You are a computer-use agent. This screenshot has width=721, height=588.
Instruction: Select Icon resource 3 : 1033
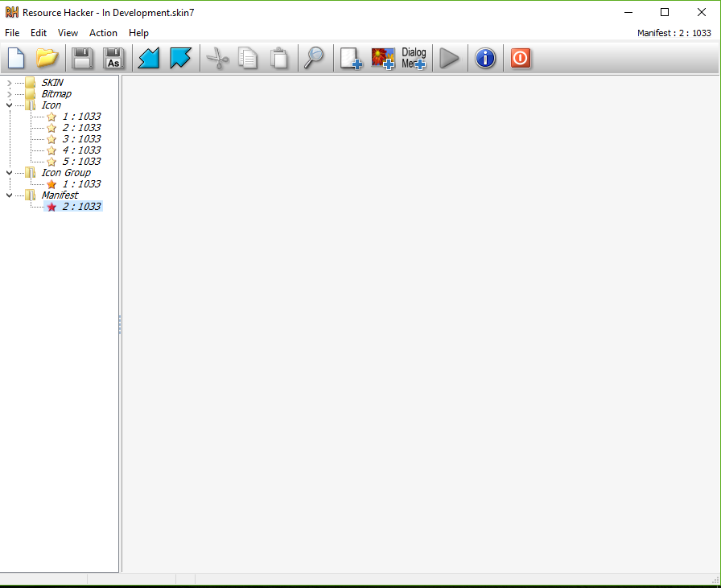point(80,139)
